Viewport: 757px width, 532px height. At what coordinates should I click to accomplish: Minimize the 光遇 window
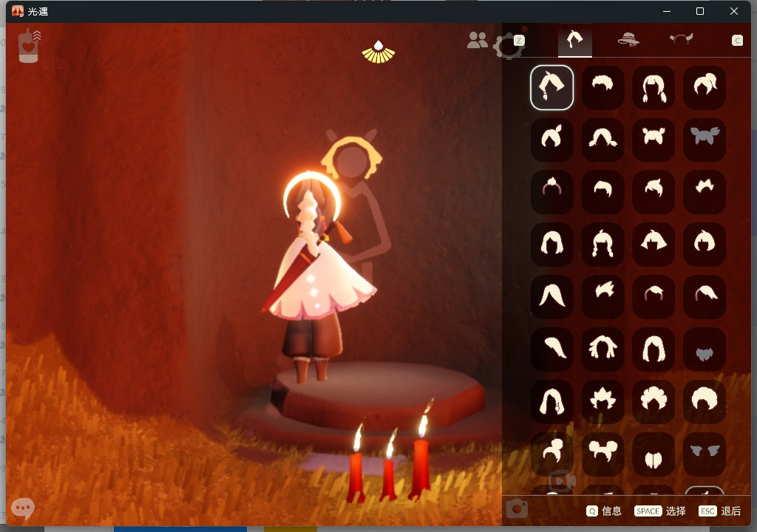667,11
